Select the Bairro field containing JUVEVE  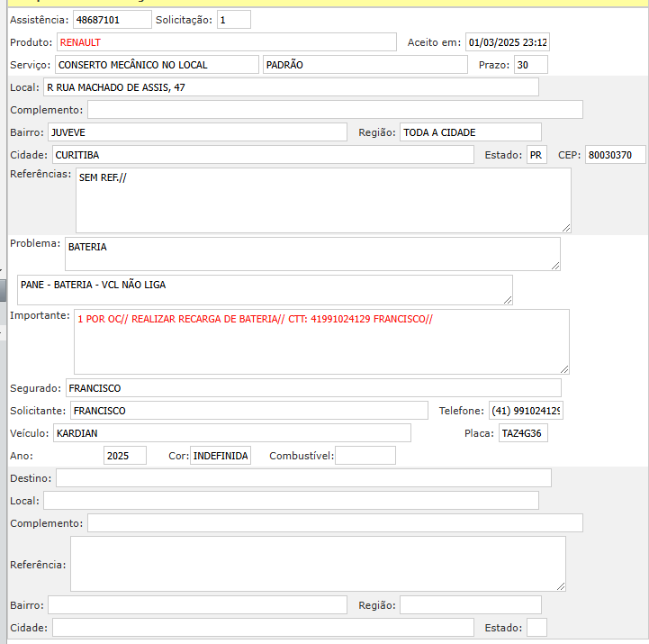[197, 132]
